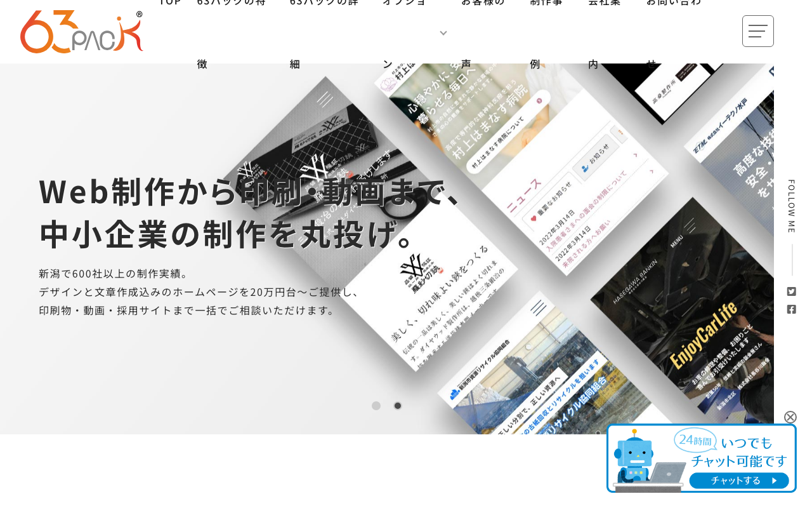The image size is (812, 508).
Task: Open the 63パックの特徴 menu item
Action: pos(232,32)
